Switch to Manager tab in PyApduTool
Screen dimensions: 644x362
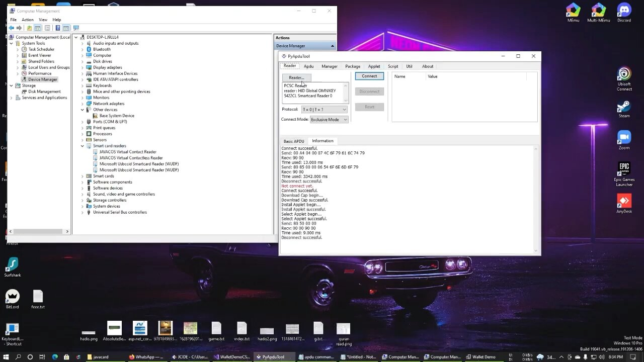tap(330, 66)
